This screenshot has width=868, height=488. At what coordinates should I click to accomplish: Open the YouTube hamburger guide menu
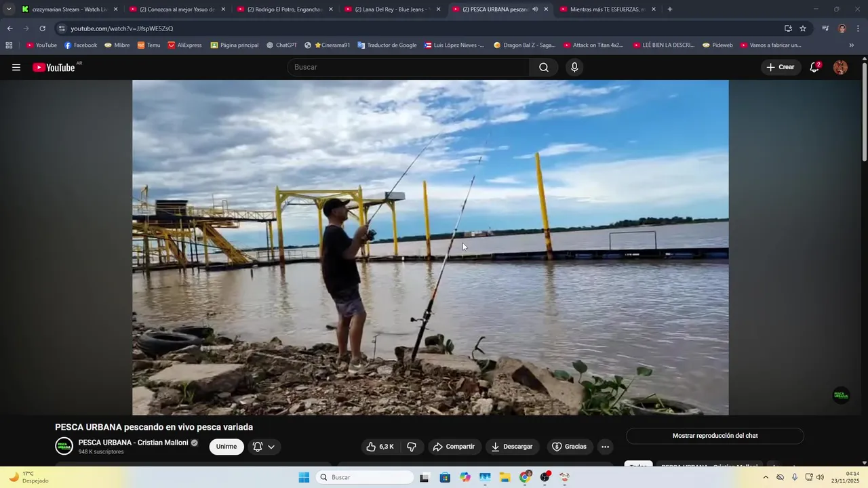coord(16,67)
